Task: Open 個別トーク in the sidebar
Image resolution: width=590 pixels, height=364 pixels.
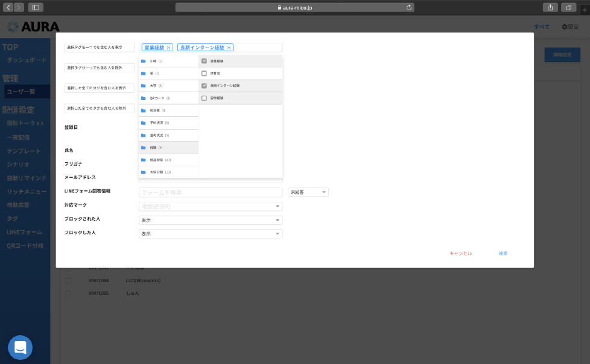Action: 25,124
